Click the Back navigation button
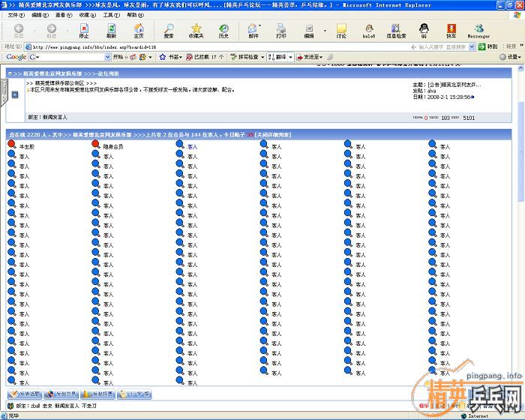This screenshot has height=420, width=525. tap(19, 31)
